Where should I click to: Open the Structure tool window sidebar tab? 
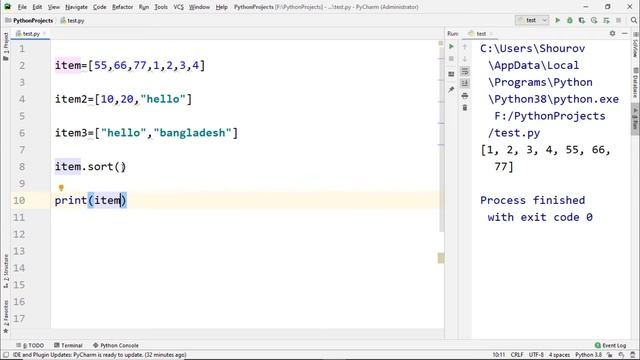click(6, 271)
